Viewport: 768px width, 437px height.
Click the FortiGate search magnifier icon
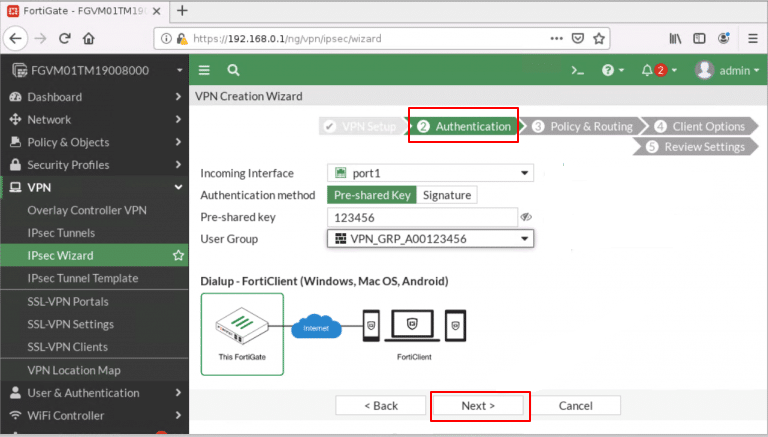(233, 70)
